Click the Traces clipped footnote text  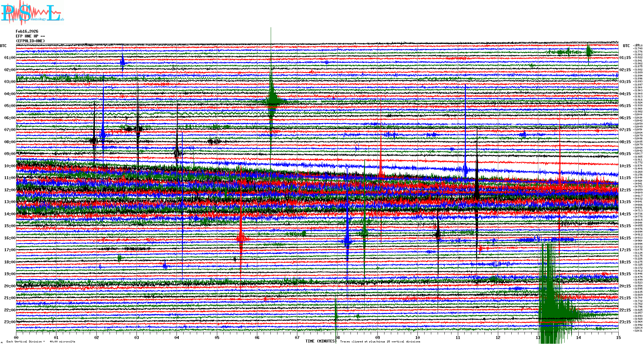coord(380,342)
